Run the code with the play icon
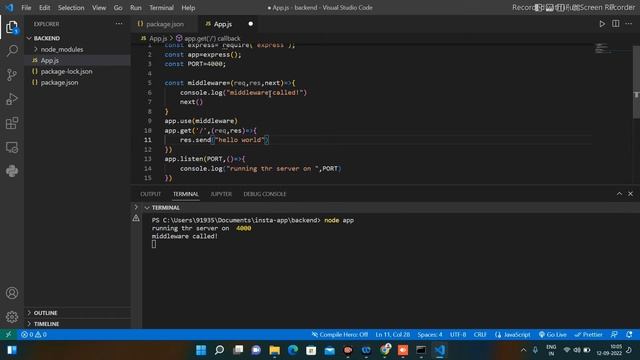The width and height of the screenshot is (640, 360). click(602, 24)
